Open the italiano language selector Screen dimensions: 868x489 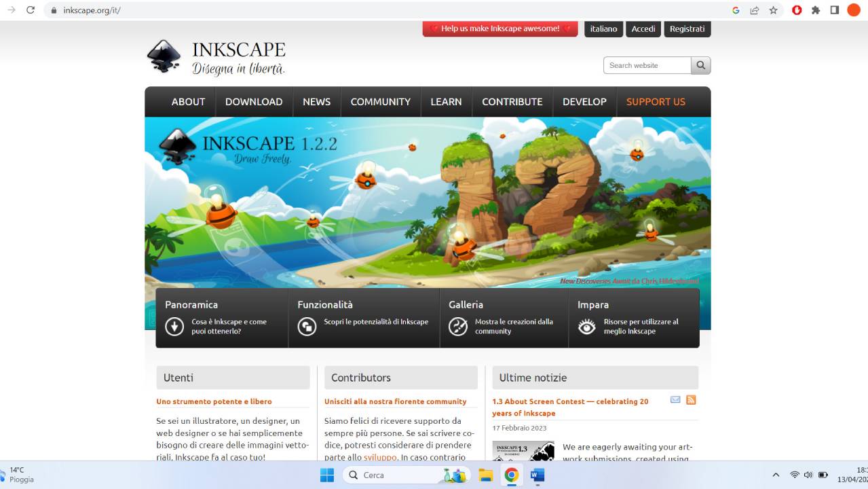click(603, 29)
